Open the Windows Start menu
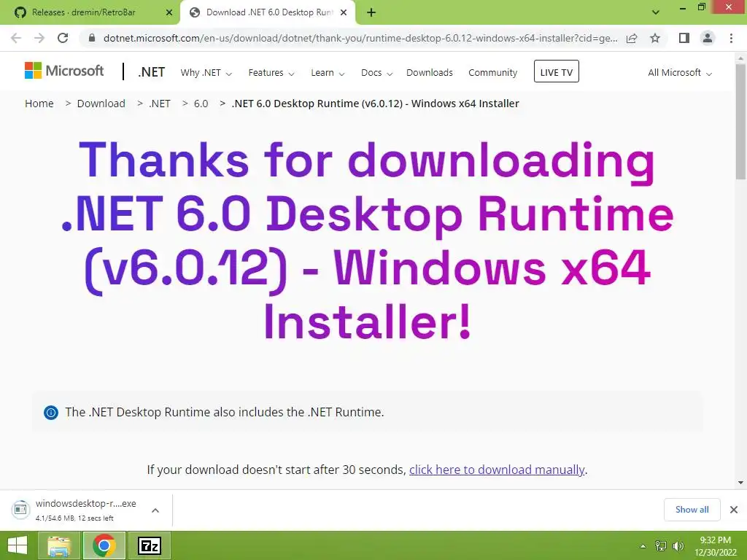Image resolution: width=747 pixels, height=560 pixels. tap(18, 545)
